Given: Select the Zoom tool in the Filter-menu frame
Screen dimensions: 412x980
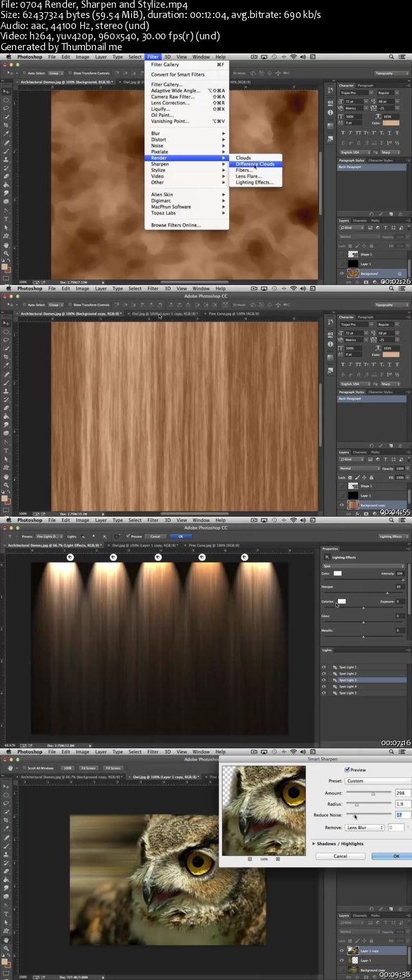Looking at the screenshot, I should 6,254.
